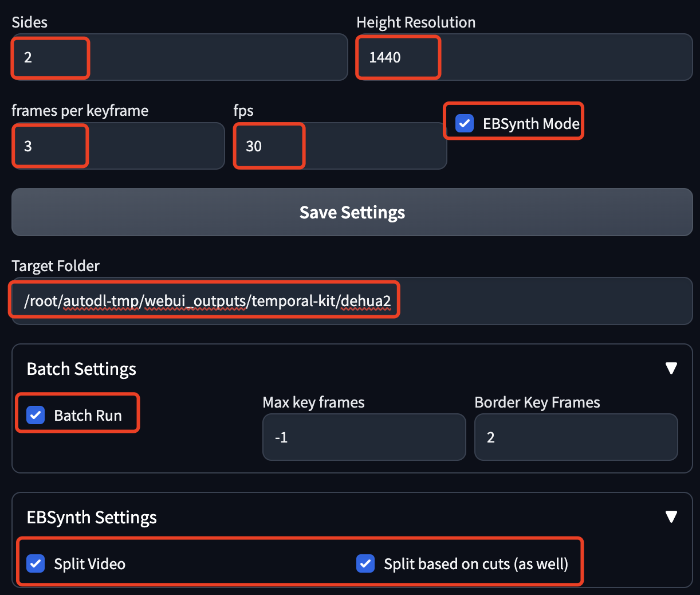This screenshot has height=595, width=700.
Task: Click the Border Key Frames field showing 2
Action: pyautogui.click(x=576, y=437)
